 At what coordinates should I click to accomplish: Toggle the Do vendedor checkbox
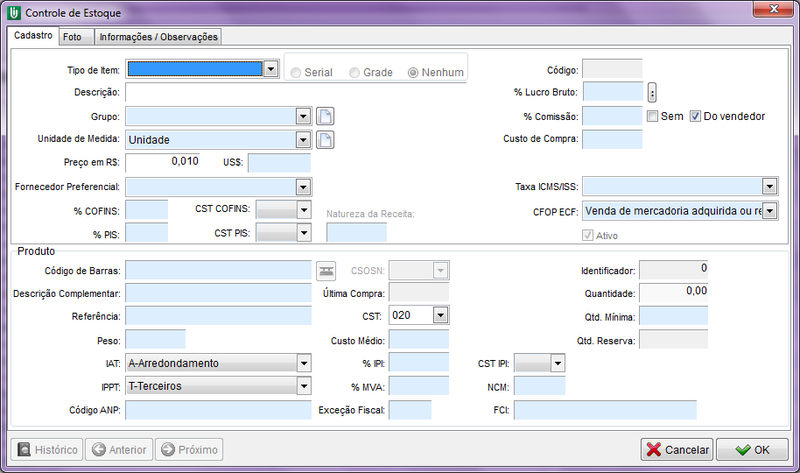tap(696, 116)
